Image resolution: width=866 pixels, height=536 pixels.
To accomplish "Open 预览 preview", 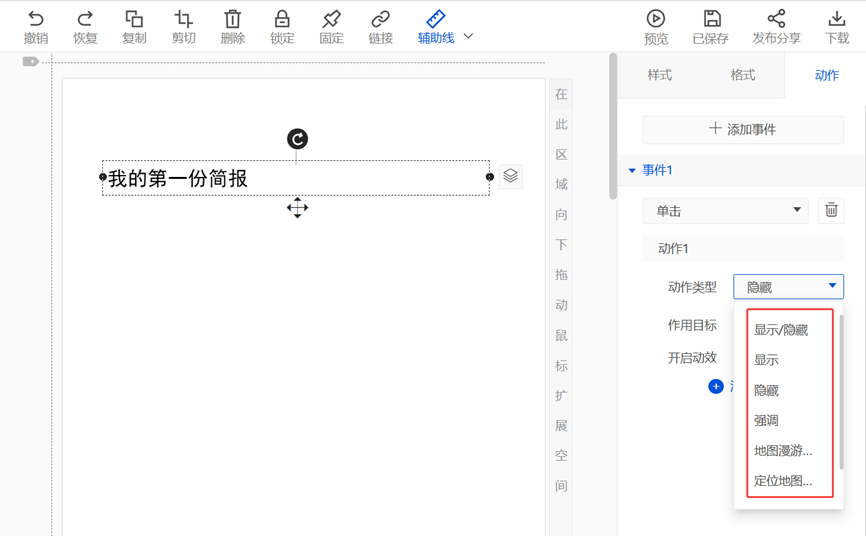I will (x=655, y=19).
